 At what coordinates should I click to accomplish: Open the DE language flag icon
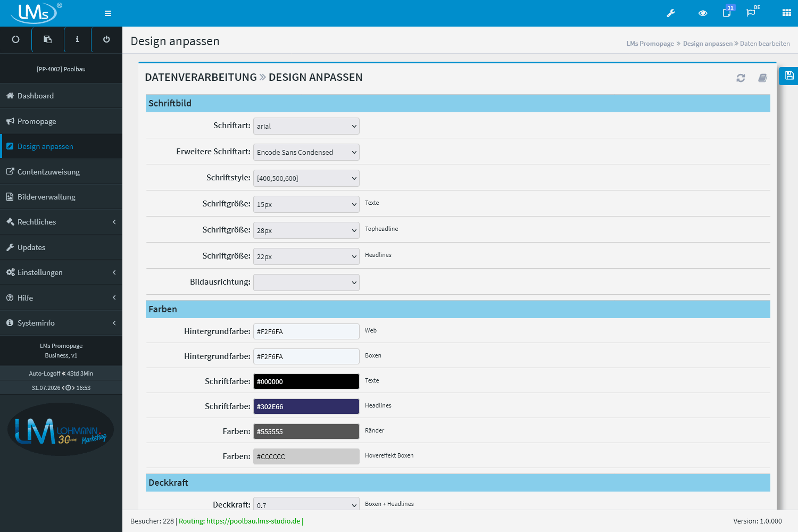(x=752, y=12)
